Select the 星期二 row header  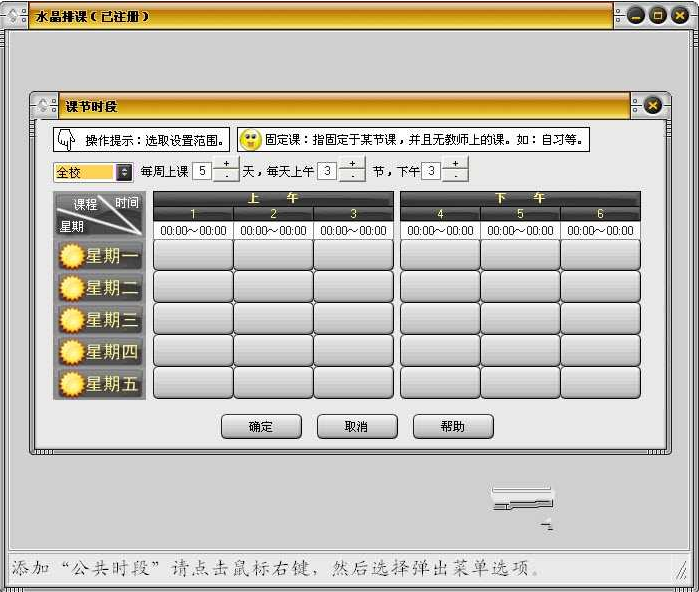99,288
